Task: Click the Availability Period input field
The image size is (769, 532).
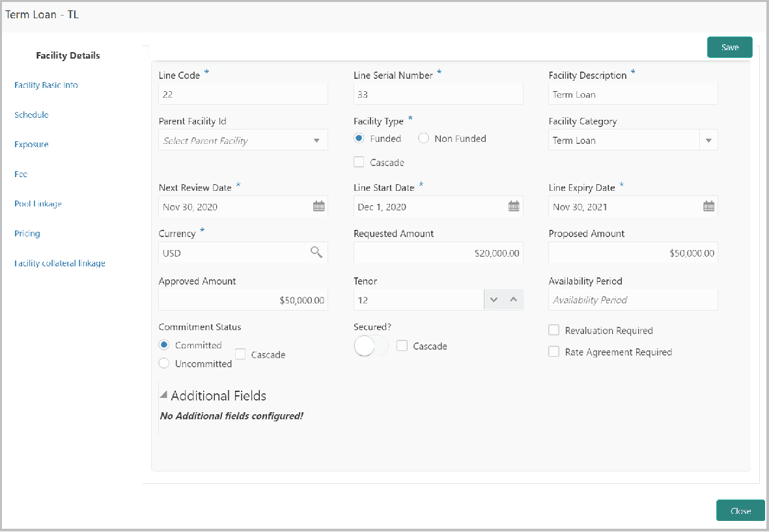Action: coord(633,300)
